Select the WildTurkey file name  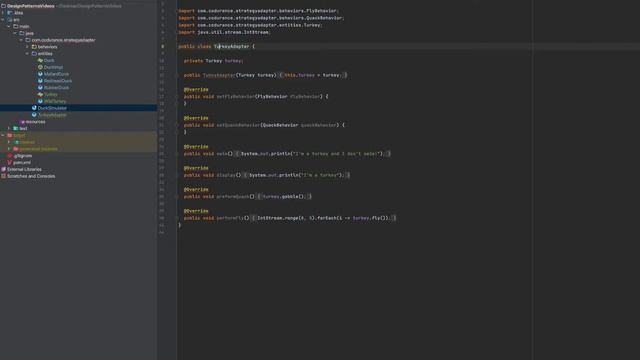pyautogui.click(x=55, y=101)
